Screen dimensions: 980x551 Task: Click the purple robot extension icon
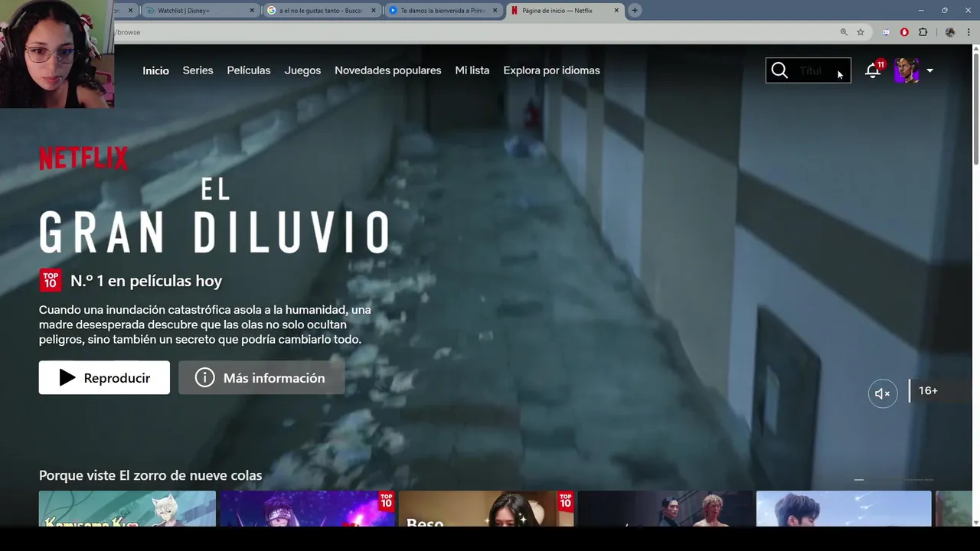[x=886, y=32]
